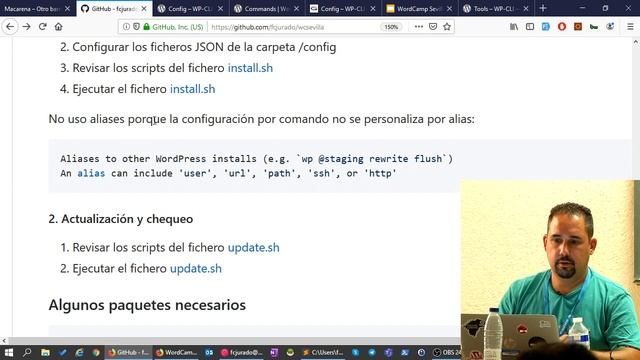Show site information for github.com

tap(126, 27)
